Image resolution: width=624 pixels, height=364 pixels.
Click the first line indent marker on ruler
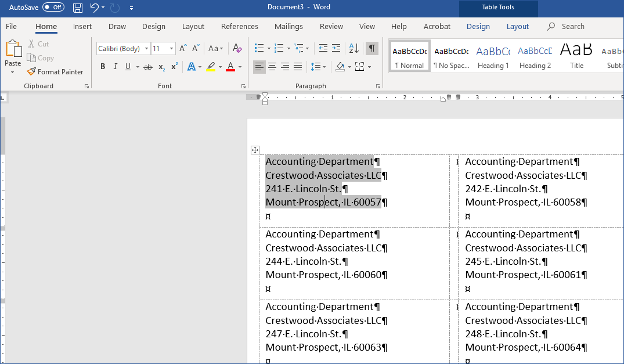265,95
